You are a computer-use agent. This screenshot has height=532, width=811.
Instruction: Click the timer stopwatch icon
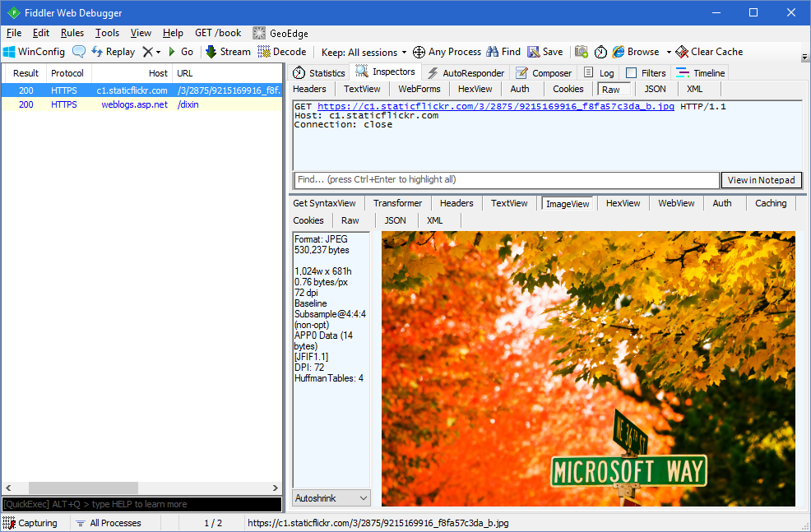tap(600, 52)
